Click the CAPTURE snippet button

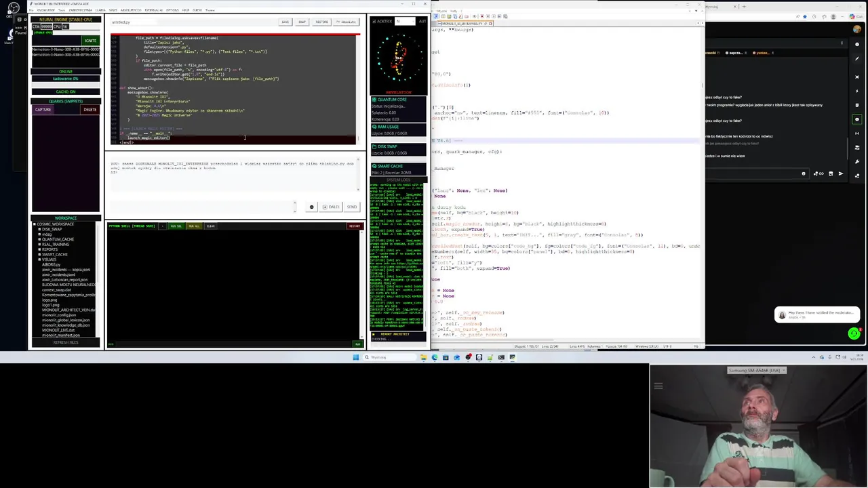pos(43,110)
